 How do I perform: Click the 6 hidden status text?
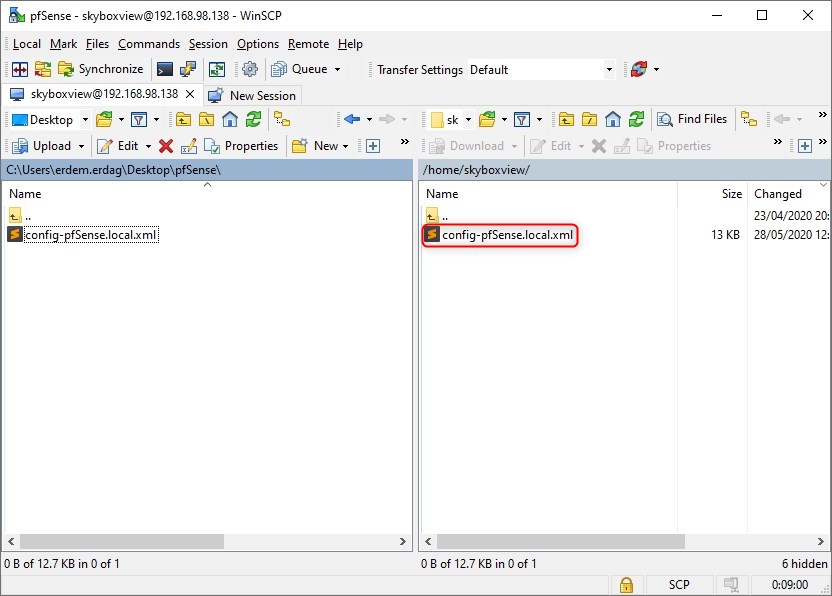tap(804, 564)
